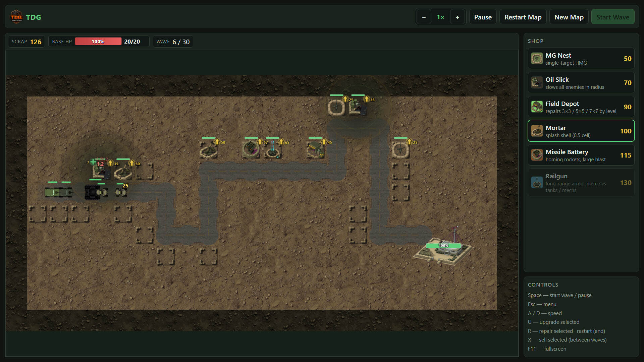
Task: Pause the game
Action: point(483,17)
